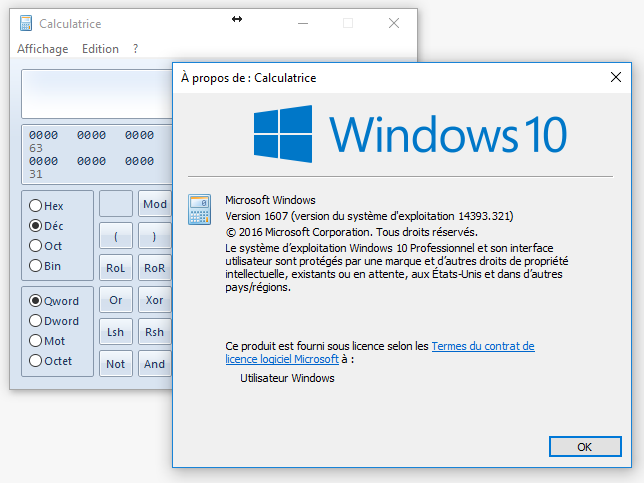Minimize the Calculatrice window

303,23
